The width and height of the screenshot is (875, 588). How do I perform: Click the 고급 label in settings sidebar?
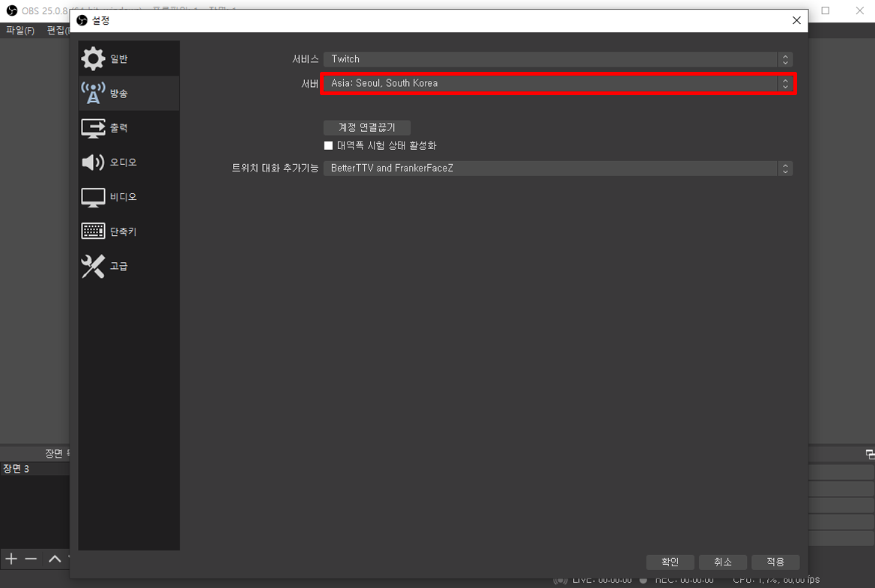119,266
